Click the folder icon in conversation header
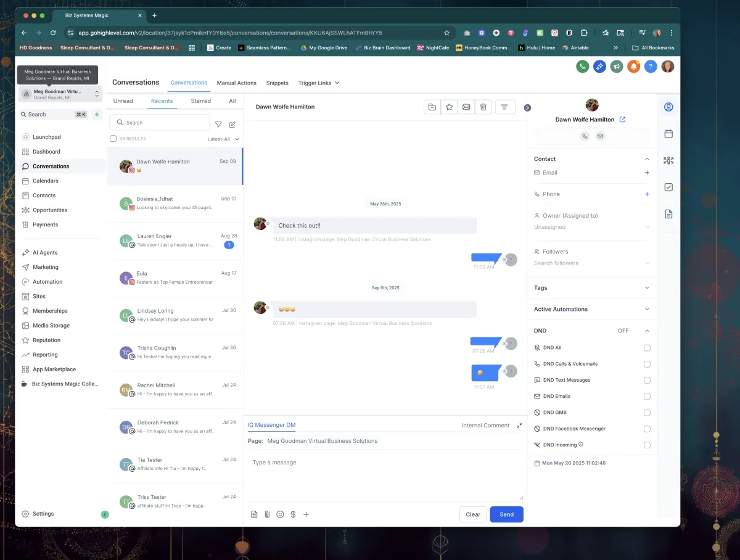Viewport: 740px width, 560px height. 432,107
